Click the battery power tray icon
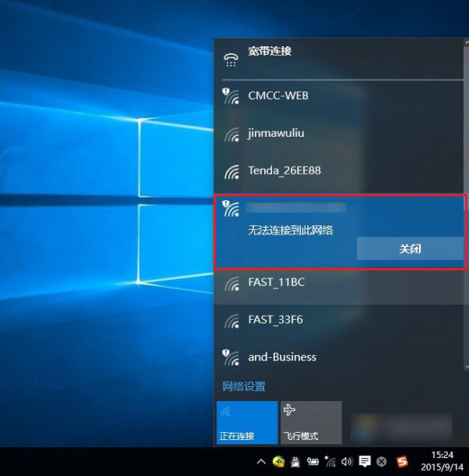Viewport: 469px width, 476px height. point(312,461)
